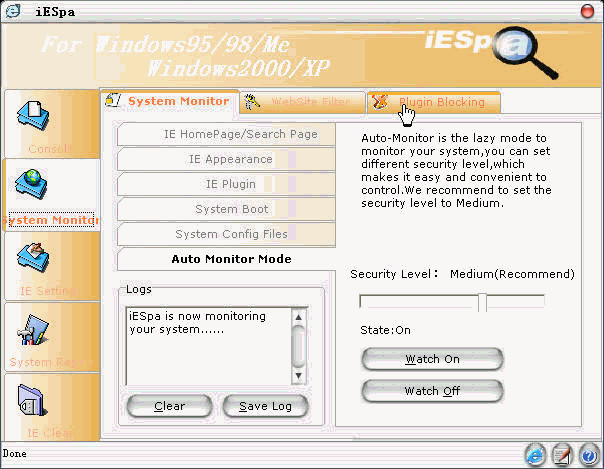Click the System Monitor sidebar label

(51, 220)
